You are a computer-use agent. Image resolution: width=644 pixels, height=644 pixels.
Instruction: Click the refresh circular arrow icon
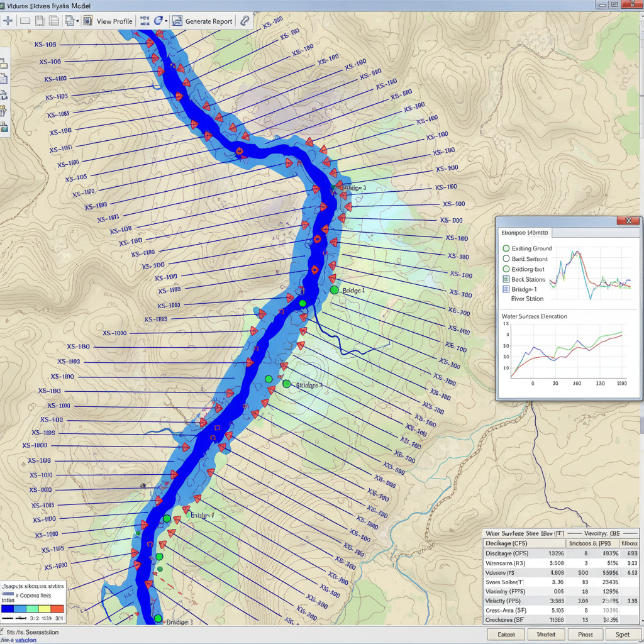coord(158,21)
